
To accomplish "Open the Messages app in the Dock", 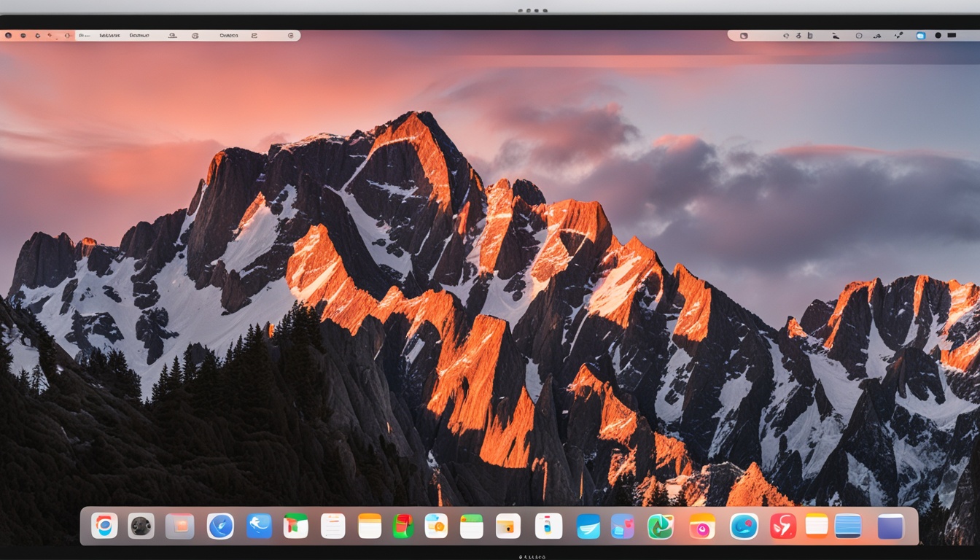I will click(x=260, y=526).
